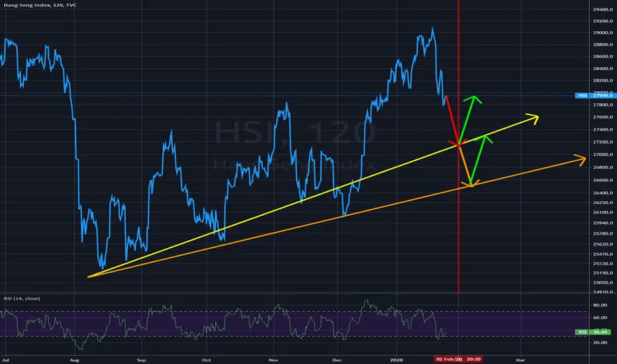617x364 pixels.
Task: Click 26100.0 on the price scale
Action: tap(603, 212)
